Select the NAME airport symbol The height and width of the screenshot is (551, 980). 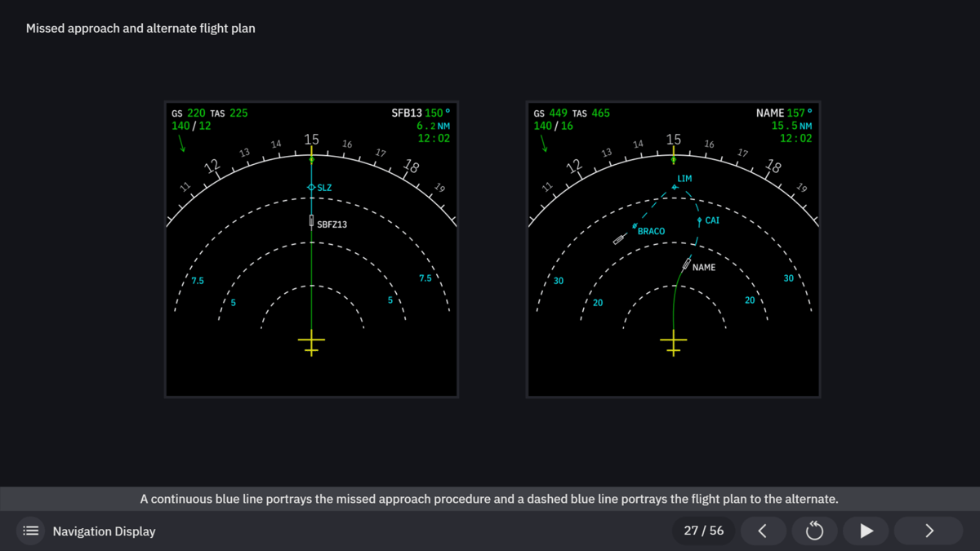pyautogui.click(x=686, y=264)
